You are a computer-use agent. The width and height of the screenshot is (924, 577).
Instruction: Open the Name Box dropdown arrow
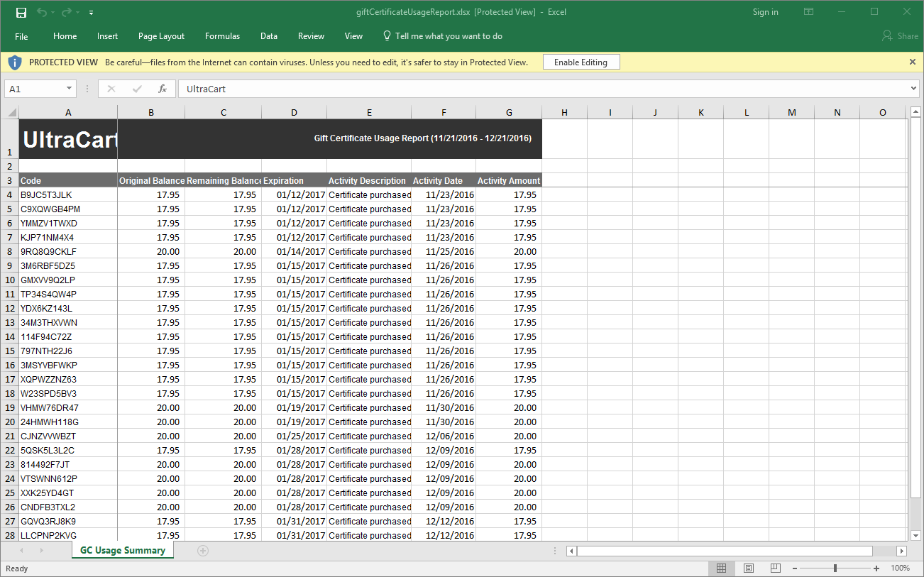(69, 89)
